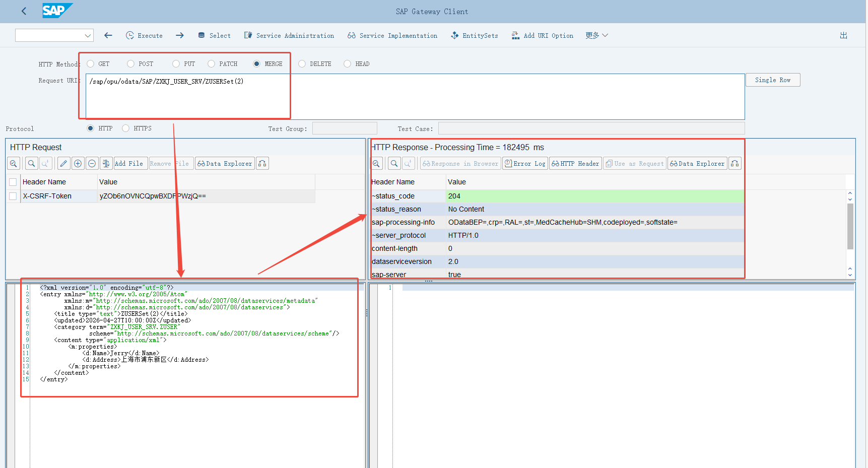Click the headset icon in HTTP Request toolbar
Screen dimensions: 868x468
click(262, 163)
